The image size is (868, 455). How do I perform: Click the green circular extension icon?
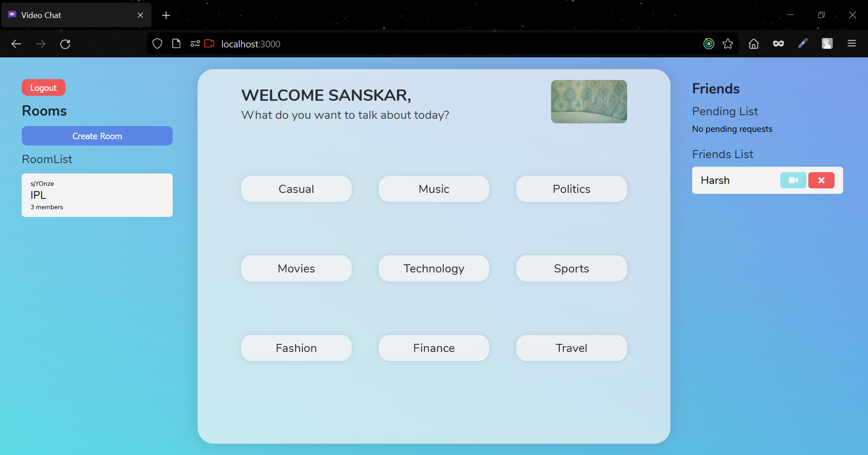pos(709,44)
